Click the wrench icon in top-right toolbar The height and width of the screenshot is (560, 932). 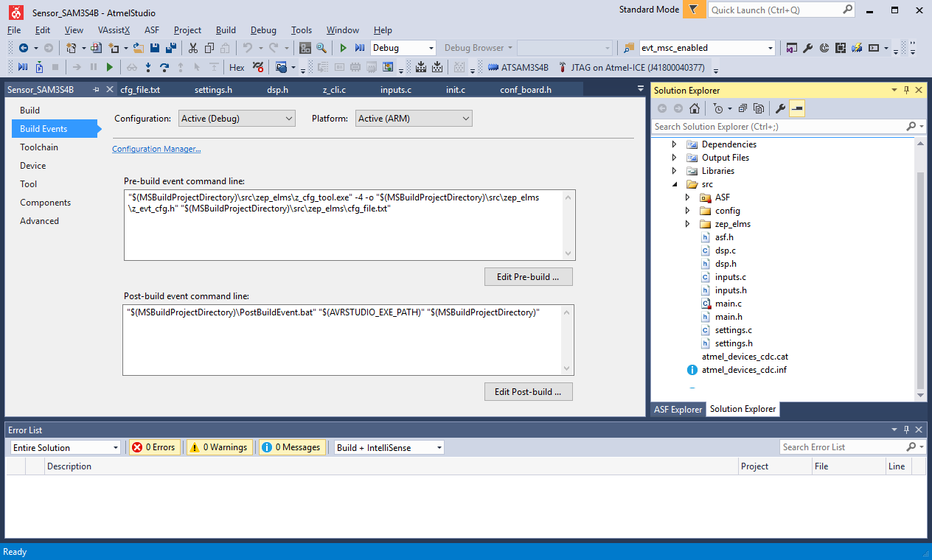(807, 48)
